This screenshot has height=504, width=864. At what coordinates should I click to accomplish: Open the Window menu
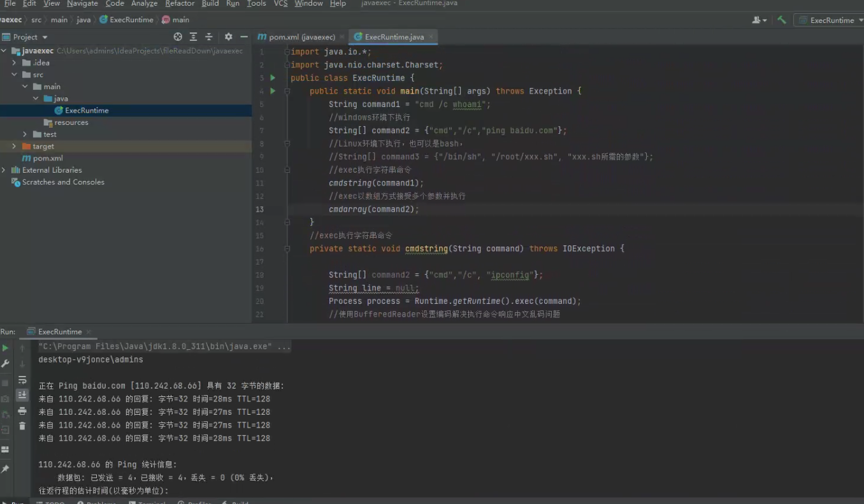coord(308,4)
